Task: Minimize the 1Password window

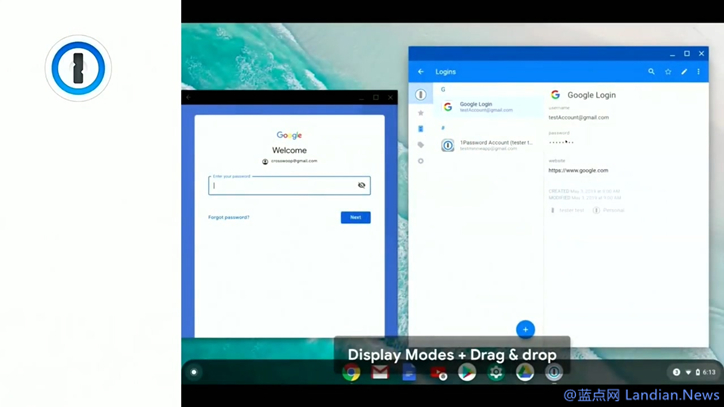Action: coord(672,54)
